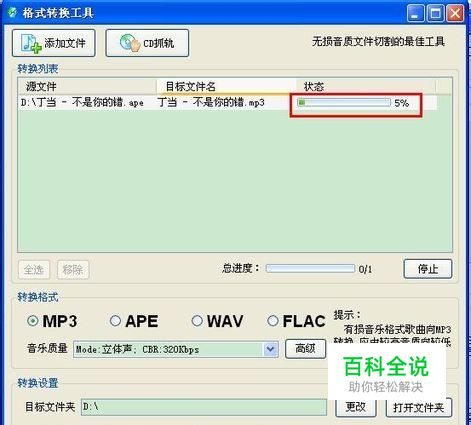Click the 目标文件名 column header
471x425 pixels.
(226, 87)
